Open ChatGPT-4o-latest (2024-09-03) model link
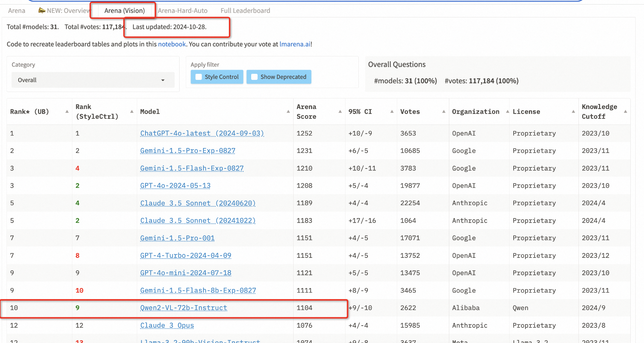The image size is (644, 343). [x=202, y=133]
